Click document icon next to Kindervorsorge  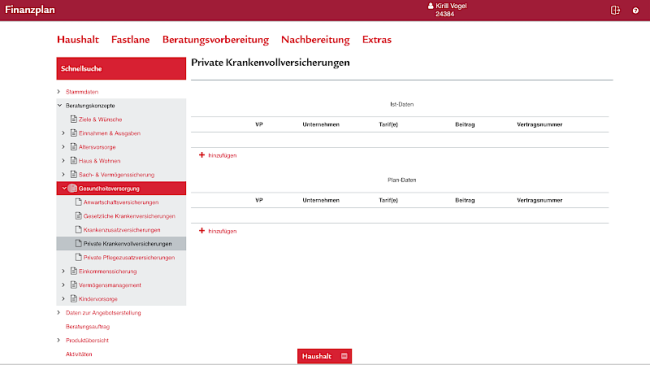click(x=73, y=298)
